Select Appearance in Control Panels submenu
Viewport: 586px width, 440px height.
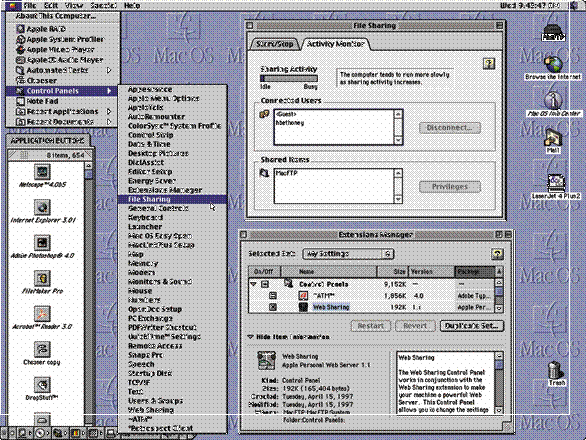[172, 89]
